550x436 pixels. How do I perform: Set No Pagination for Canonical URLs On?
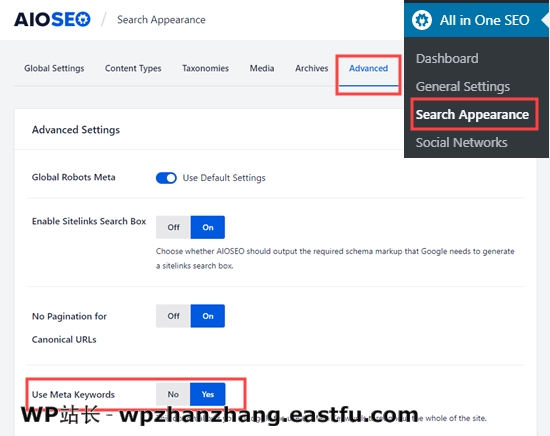coord(208,316)
